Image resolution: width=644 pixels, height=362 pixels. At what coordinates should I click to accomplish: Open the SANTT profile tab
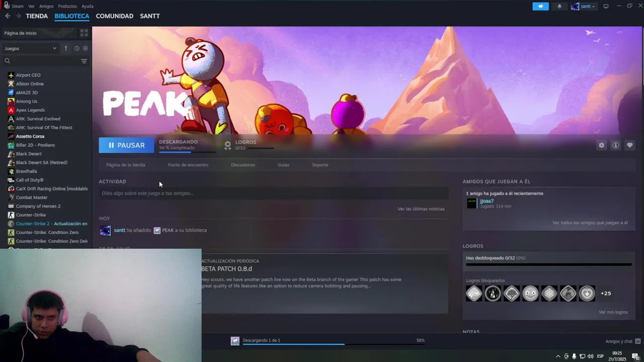(x=150, y=16)
